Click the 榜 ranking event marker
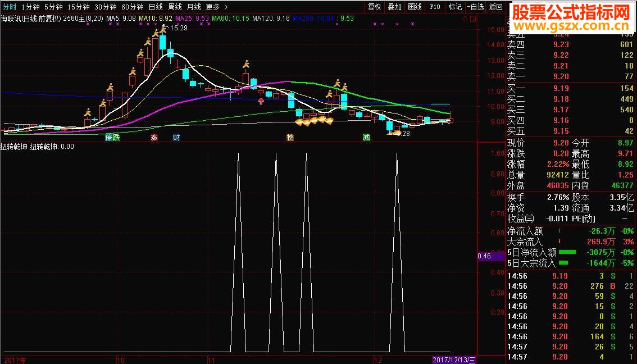This screenshot has height=364, width=637. 290,137
